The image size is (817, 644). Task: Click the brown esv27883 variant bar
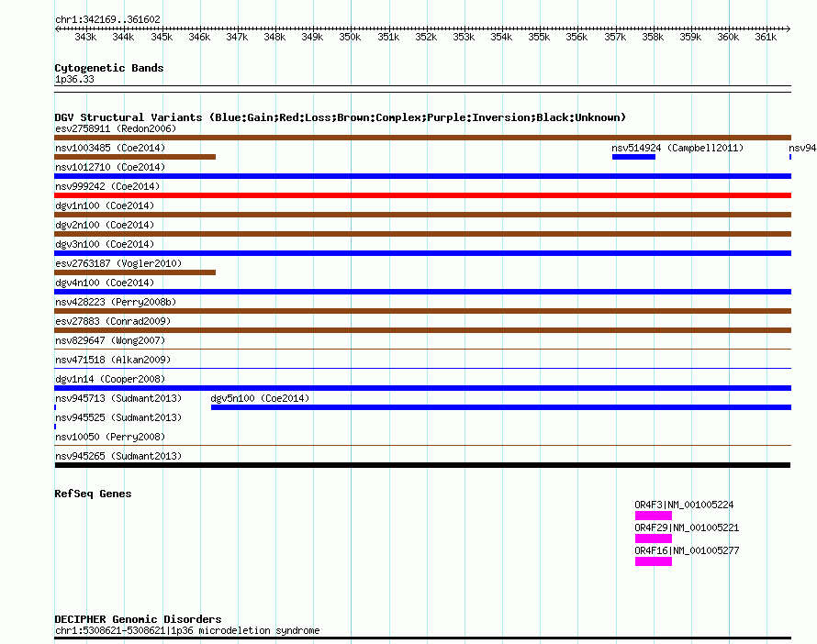(x=422, y=330)
